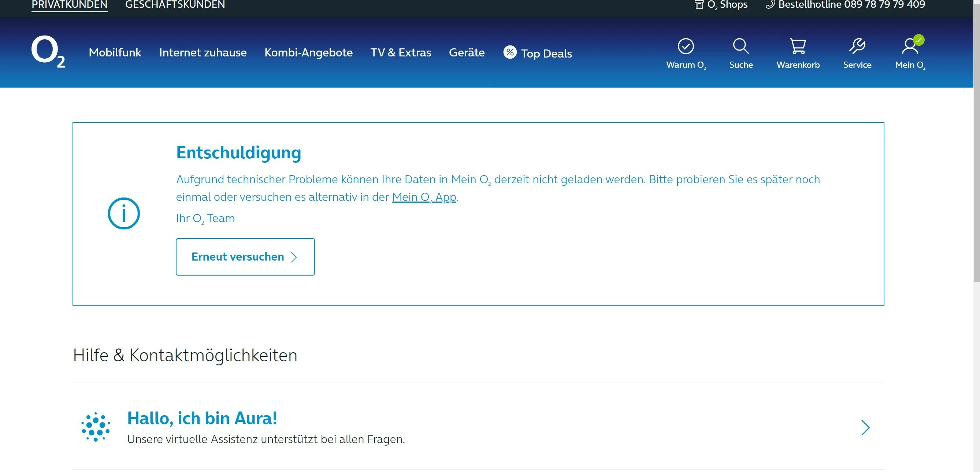Click the Aura assistant dots icon
The width and height of the screenshot is (980, 472).
[x=96, y=427]
